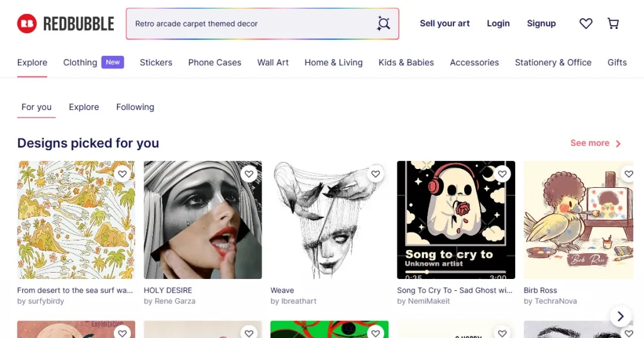Switch to the Following tab
644x338 pixels.
coord(135,107)
